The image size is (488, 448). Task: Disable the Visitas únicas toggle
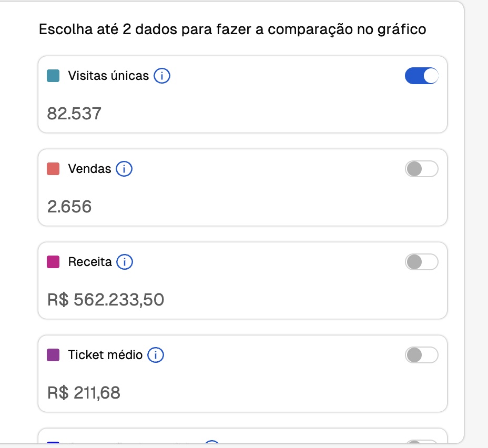[x=421, y=76]
